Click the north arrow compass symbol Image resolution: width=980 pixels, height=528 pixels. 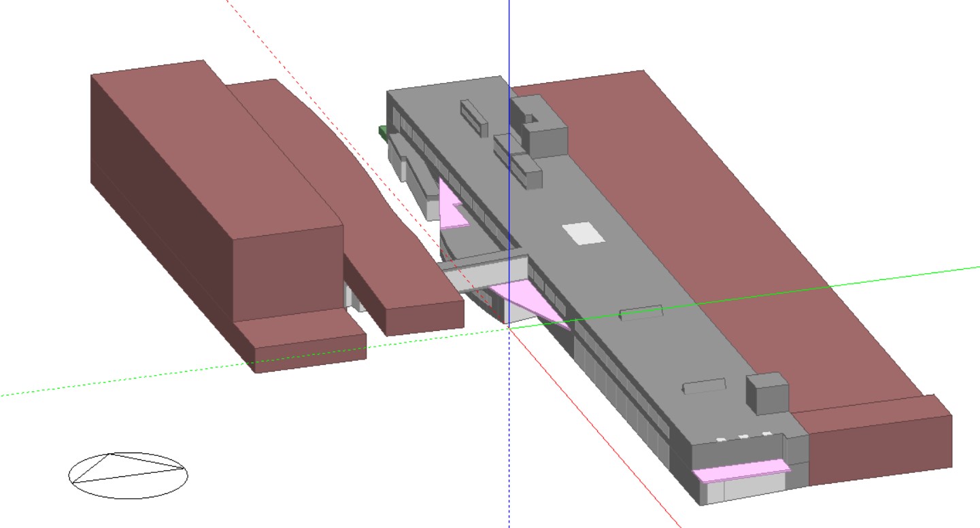pyautogui.click(x=128, y=474)
